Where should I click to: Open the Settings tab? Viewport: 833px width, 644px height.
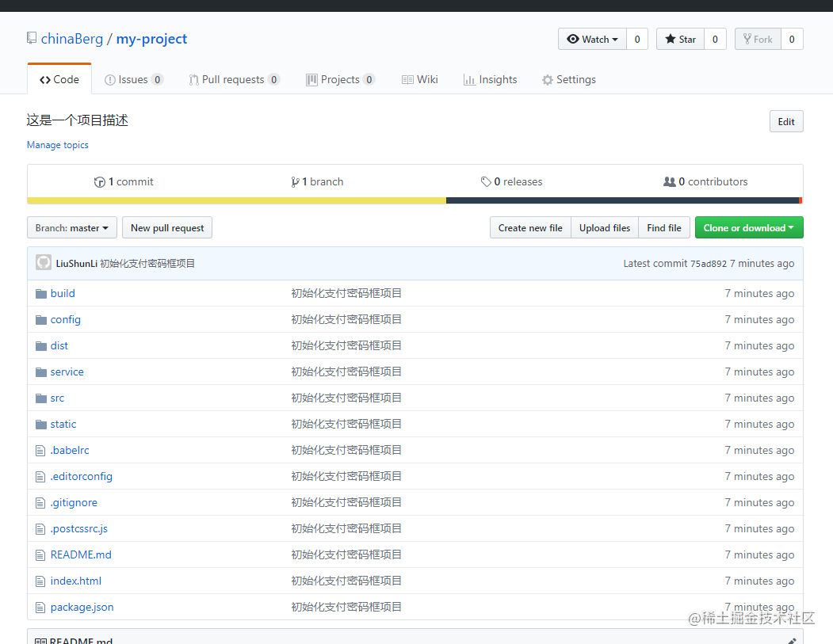coord(568,80)
